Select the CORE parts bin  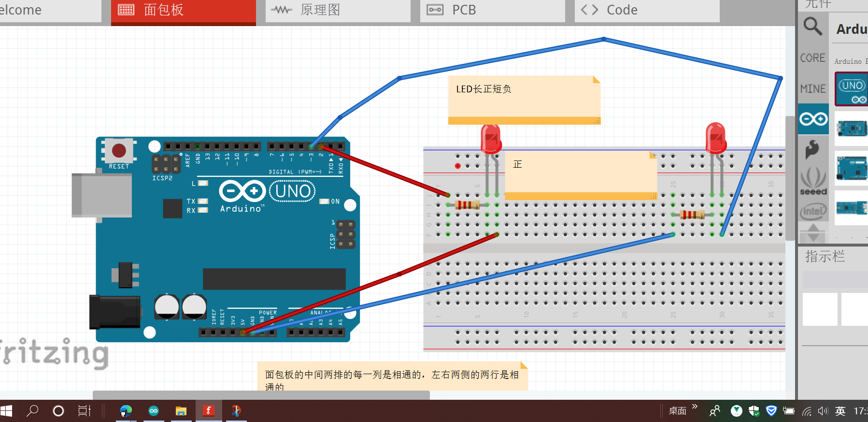click(812, 58)
